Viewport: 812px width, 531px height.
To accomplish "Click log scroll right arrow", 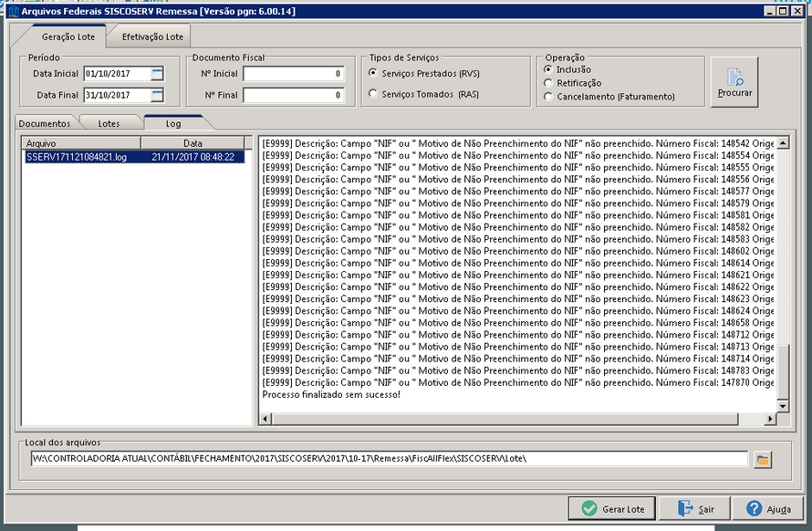I will [x=770, y=419].
